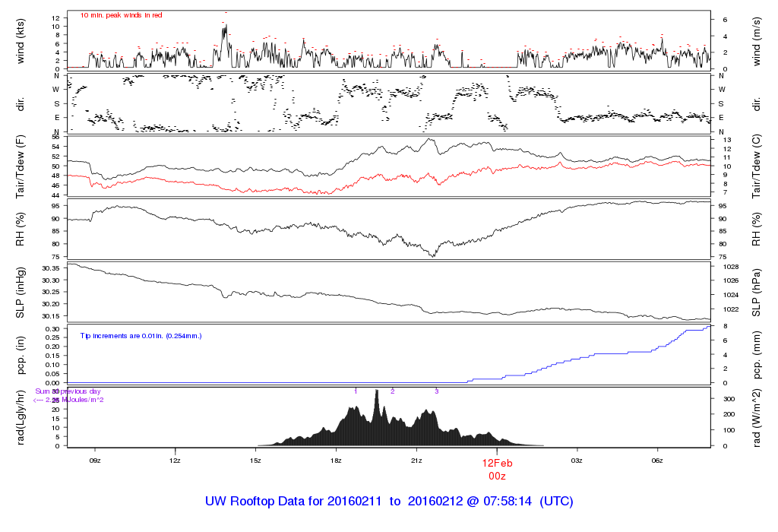778x532 pixels.
Task: Click purple marker '3' above radiation plot
Action: pyautogui.click(x=437, y=391)
